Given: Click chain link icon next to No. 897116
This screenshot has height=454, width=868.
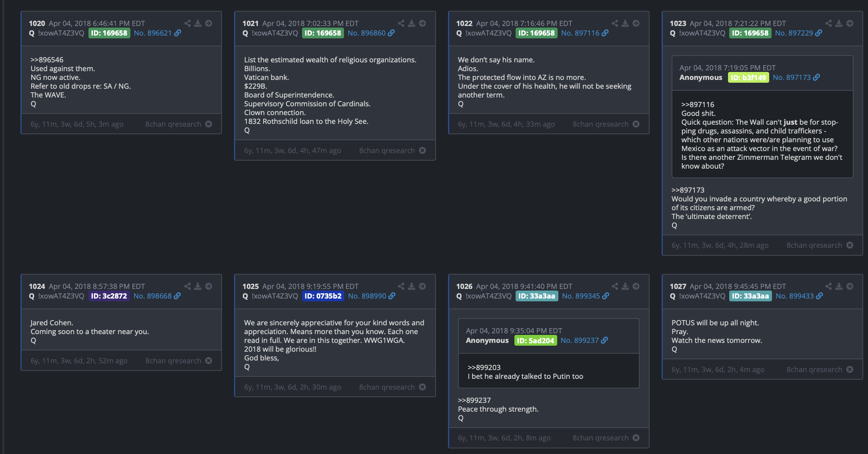Looking at the screenshot, I should 605,33.
